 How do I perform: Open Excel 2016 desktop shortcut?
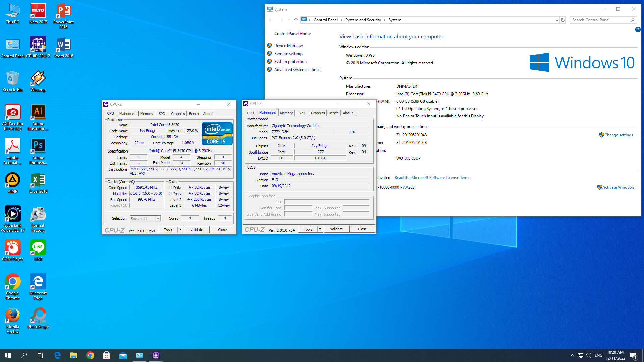[x=38, y=183]
